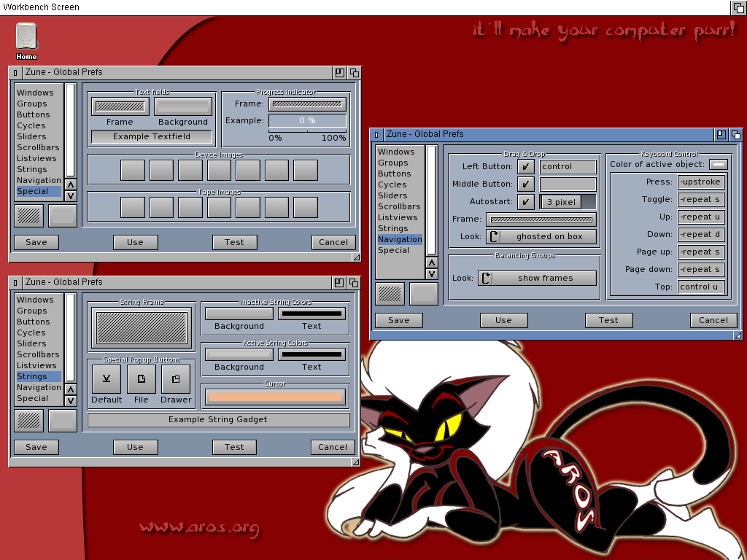This screenshot has width=747, height=560.
Task: Click Active String Colors Background swatch
Action: pyautogui.click(x=239, y=355)
